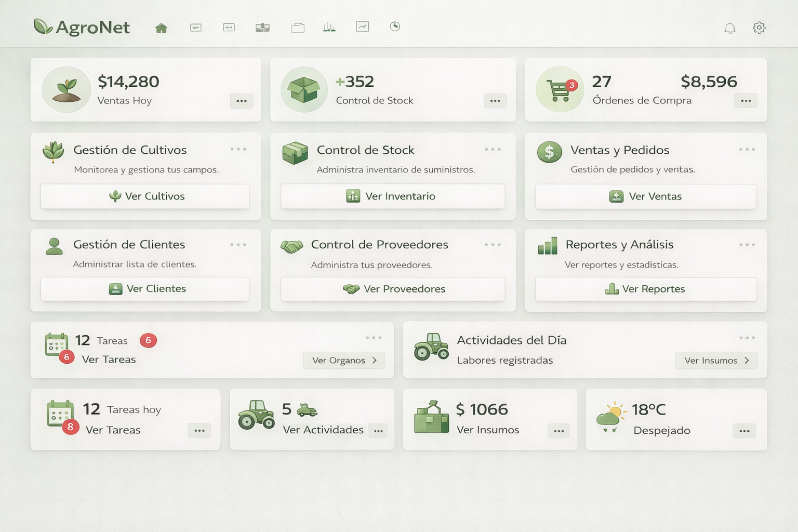Open the Ver Organos chevron link
The width and height of the screenshot is (798, 532).
point(344,361)
